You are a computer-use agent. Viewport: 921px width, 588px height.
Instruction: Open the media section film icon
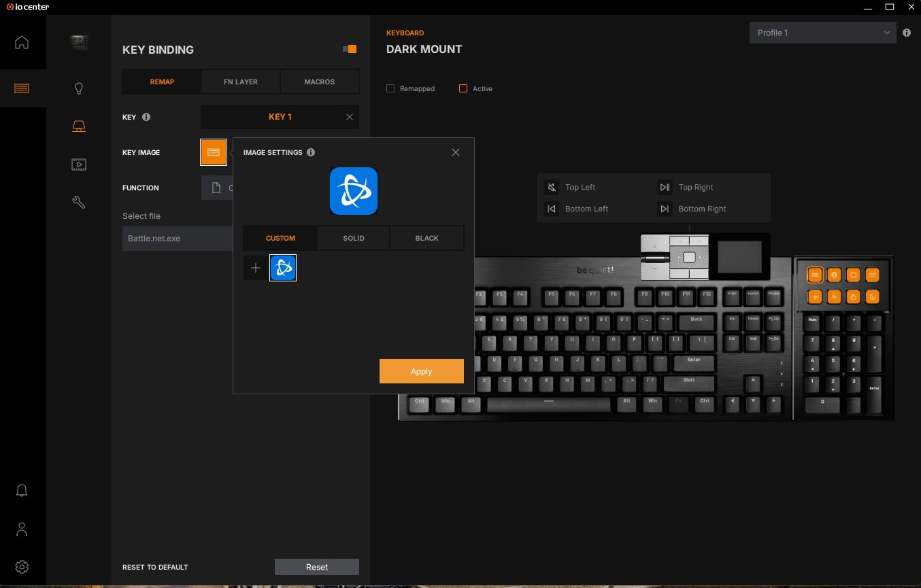(x=79, y=165)
